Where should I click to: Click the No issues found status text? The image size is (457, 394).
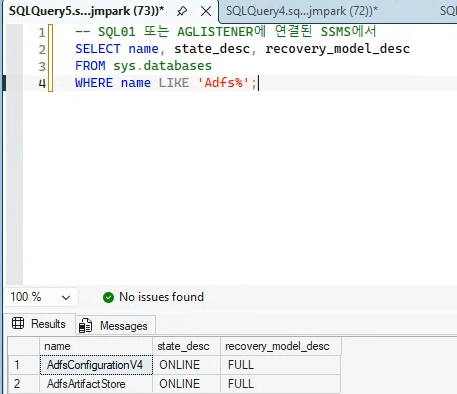coord(161,297)
